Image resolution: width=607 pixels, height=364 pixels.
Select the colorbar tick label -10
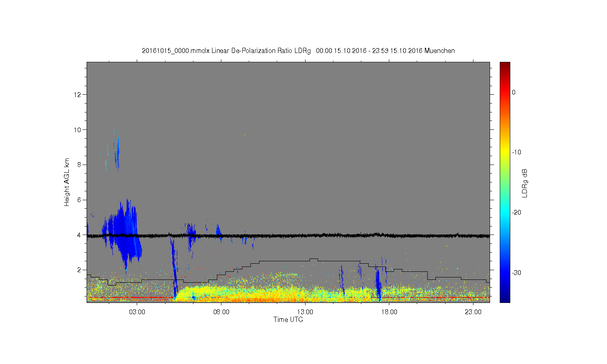pyautogui.click(x=516, y=152)
